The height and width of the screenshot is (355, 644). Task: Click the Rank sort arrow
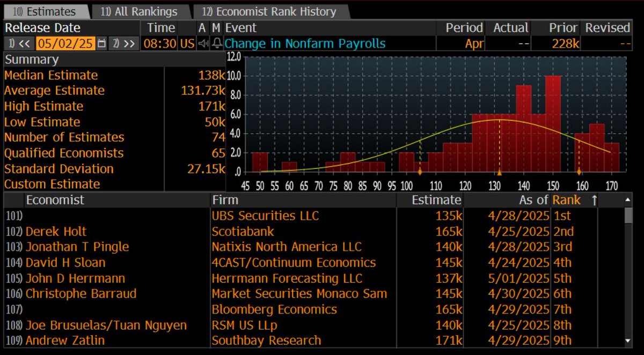[594, 200]
